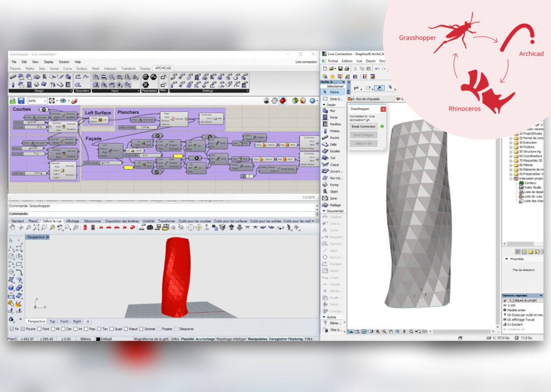Enable the Quad osnap checkbox
The height and width of the screenshot is (392, 551).
111,329
